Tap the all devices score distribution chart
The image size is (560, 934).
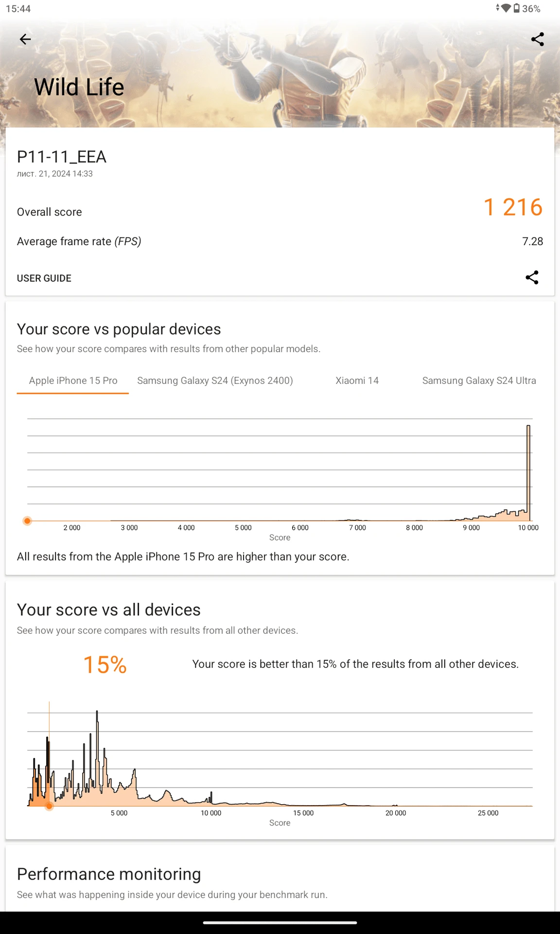coord(280,759)
